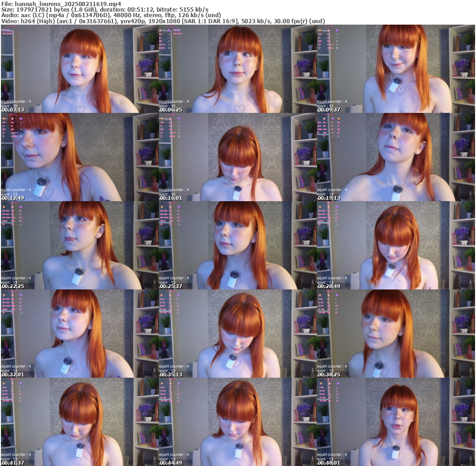The height and width of the screenshot is (466, 476).
Task: Select the thumbnail at 00:16:01
Action: (x=238, y=157)
